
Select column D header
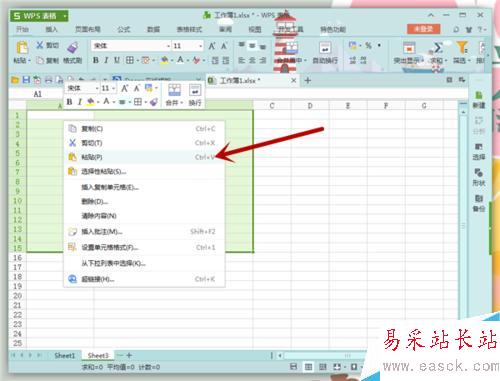(x=310, y=106)
